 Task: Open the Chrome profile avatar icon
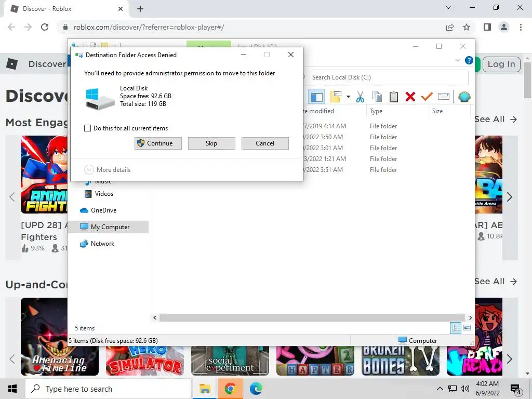point(504,27)
